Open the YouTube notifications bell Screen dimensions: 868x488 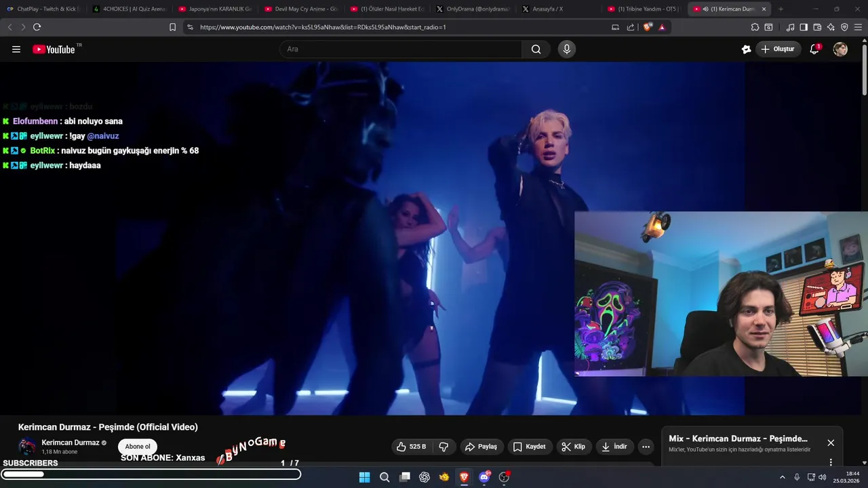814,49
